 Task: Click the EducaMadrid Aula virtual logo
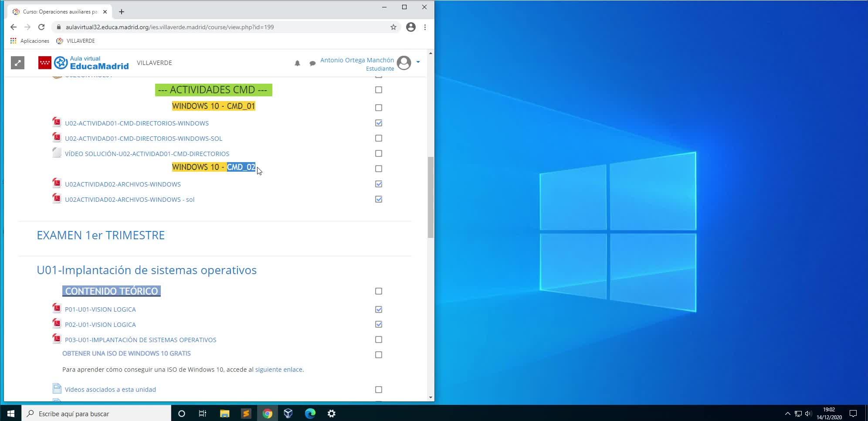point(92,63)
